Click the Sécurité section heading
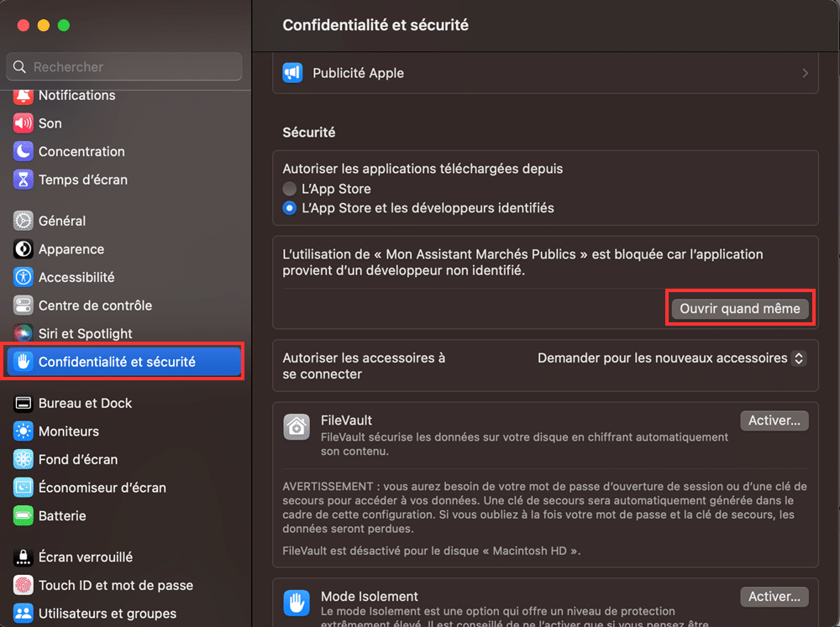Image resolution: width=840 pixels, height=627 pixels. (x=309, y=133)
